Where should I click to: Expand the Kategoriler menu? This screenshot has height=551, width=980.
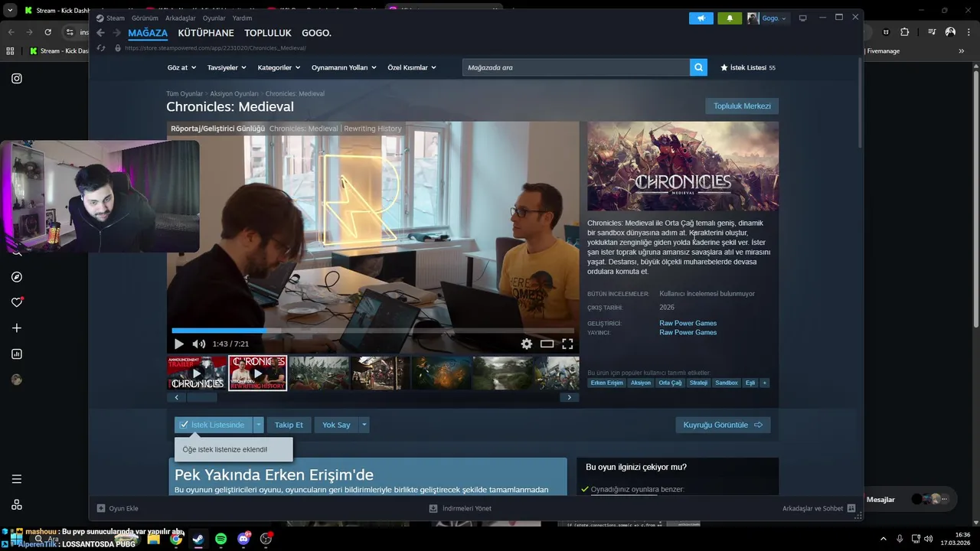tap(279, 67)
